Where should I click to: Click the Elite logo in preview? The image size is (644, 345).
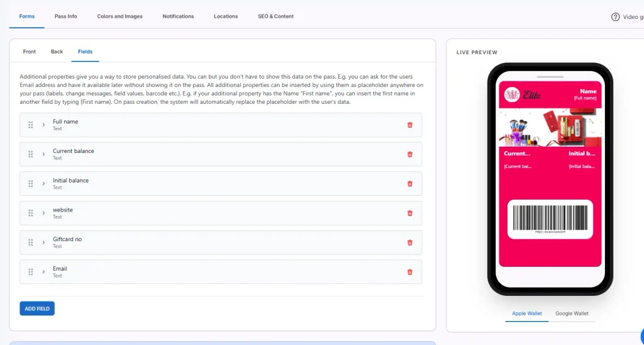(523, 95)
